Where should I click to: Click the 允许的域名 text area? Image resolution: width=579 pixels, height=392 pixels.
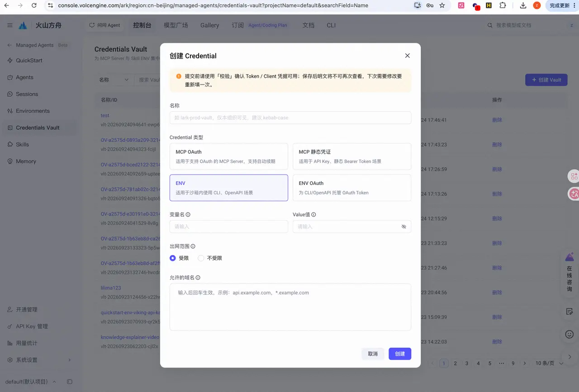pos(290,307)
